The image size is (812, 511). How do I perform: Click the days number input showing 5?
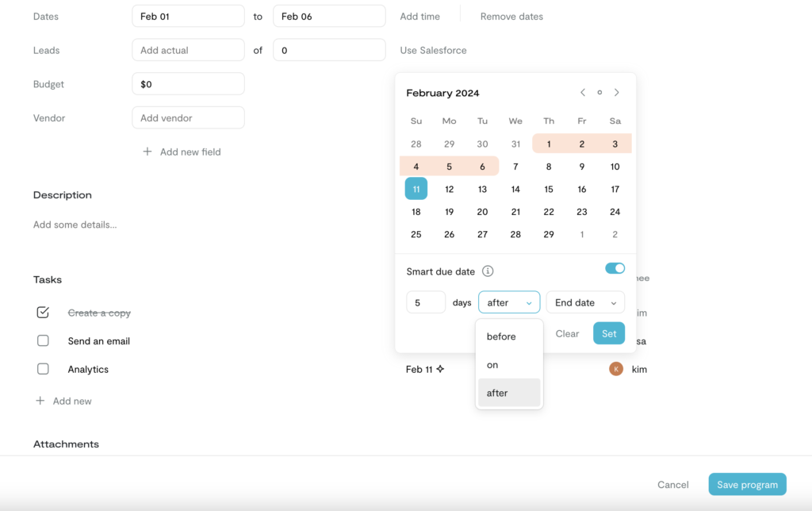point(426,302)
